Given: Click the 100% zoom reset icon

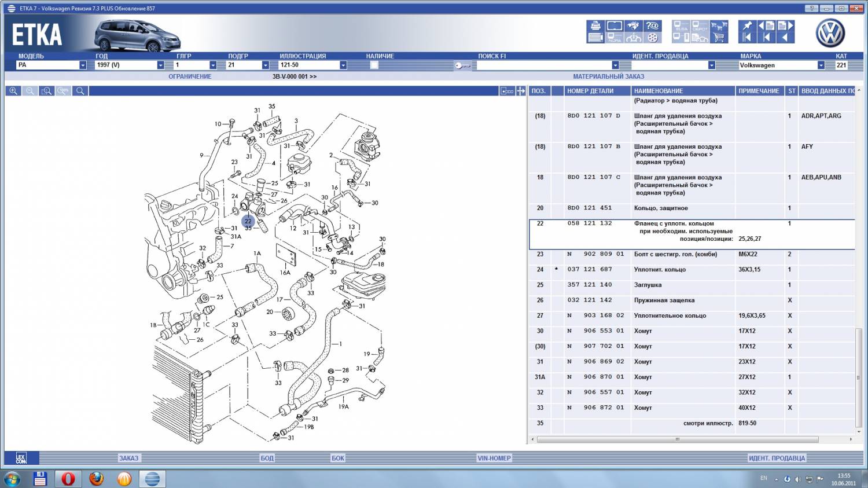Looking at the screenshot, I should [64, 91].
